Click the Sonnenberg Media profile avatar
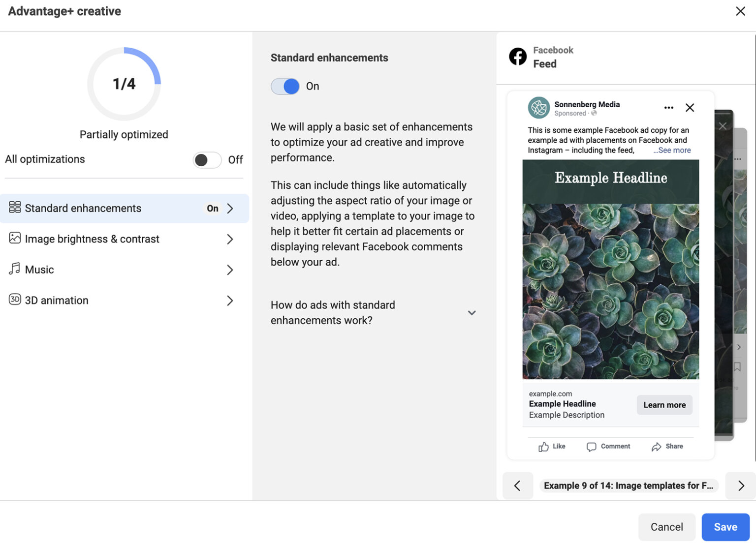Viewport: 756px width, 546px height. [x=538, y=108]
